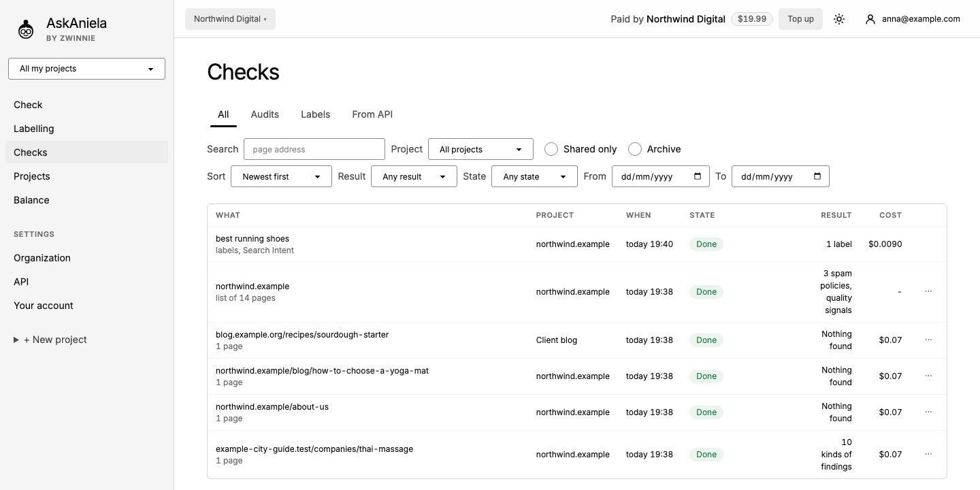Open more options for sourdough-starter row
This screenshot has height=490, width=980.
[928, 340]
